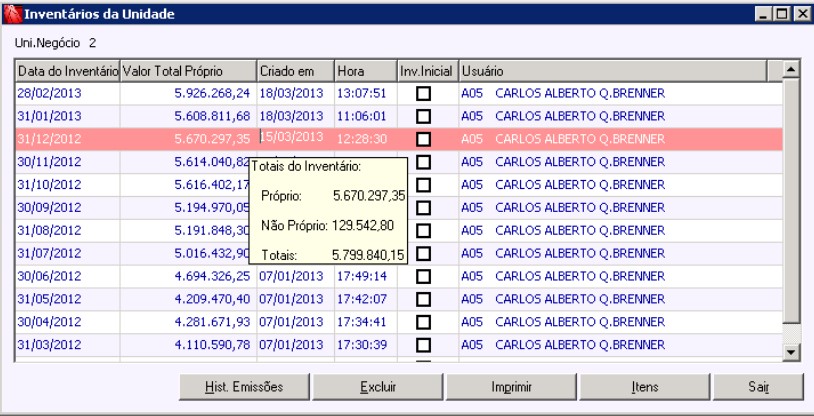Tick Inv.Inicial checkbox for 31/03/2012 row
The width and height of the screenshot is (814, 416).
424,345
